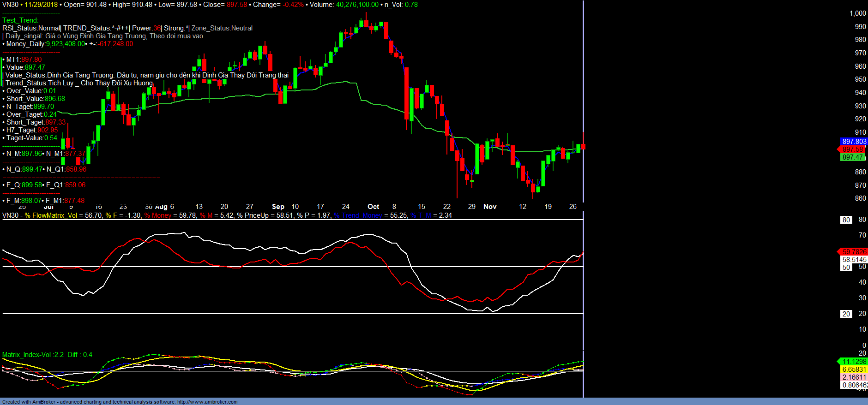Open the amibroker.com link in footer
Image resolution: width=868 pixels, height=405 pixels.
[x=207, y=402]
